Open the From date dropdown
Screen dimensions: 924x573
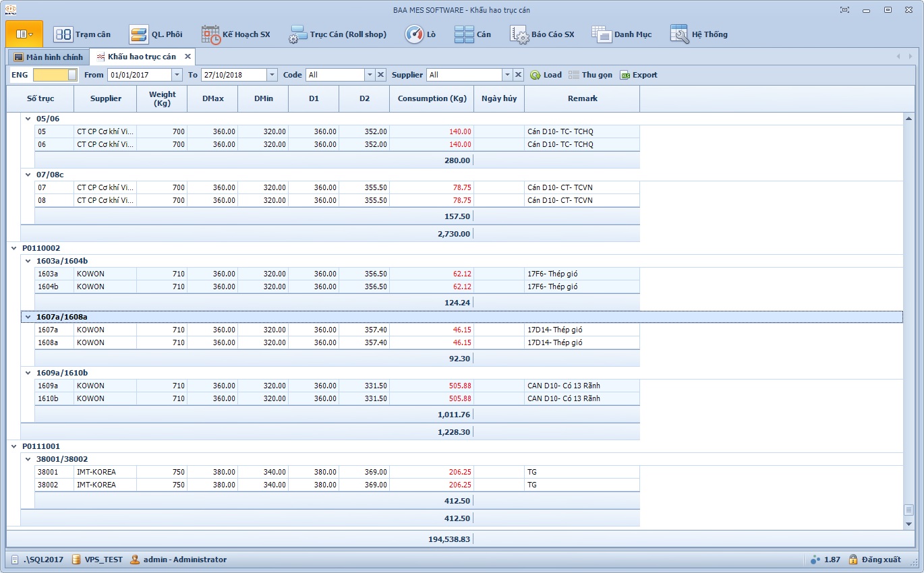(x=177, y=75)
